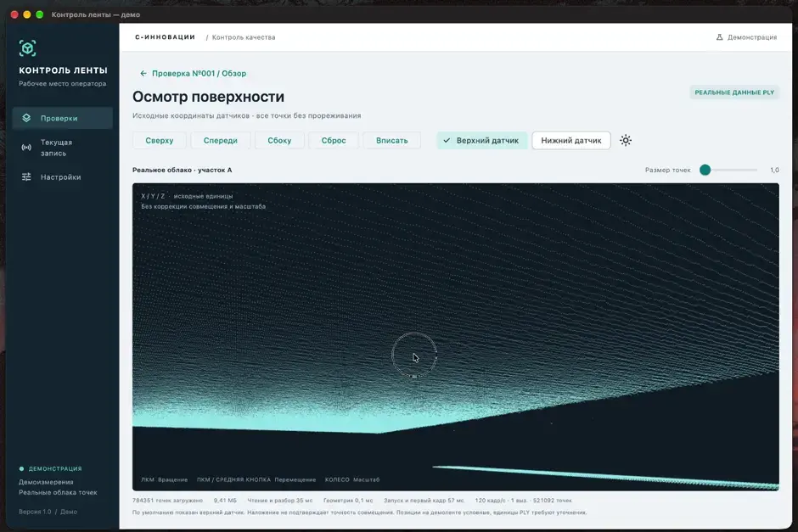Click the Демоизмерения sidebar text

(x=46, y=482)
